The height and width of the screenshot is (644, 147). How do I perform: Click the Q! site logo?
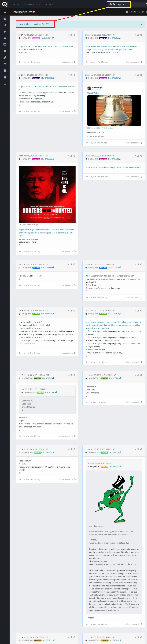point(5,4)
